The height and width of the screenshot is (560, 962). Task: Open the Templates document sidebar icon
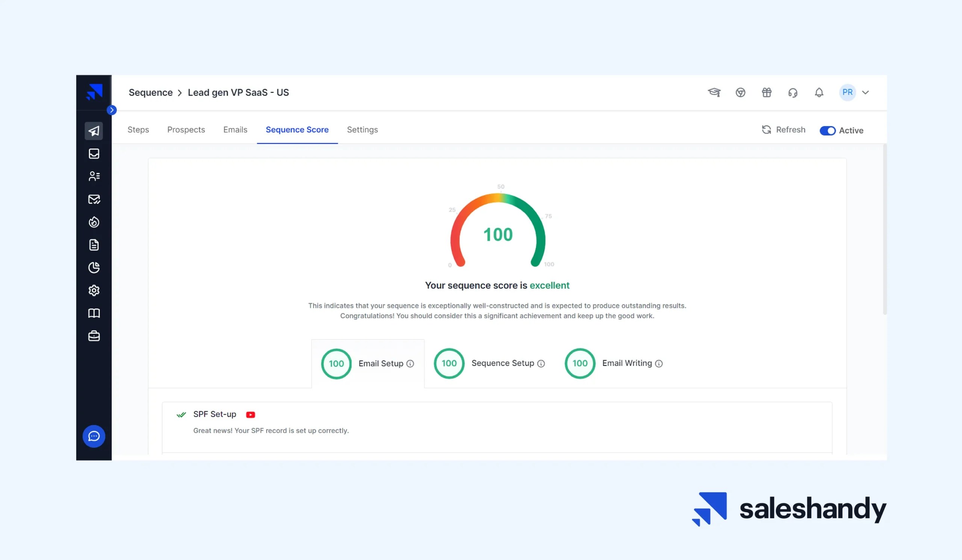coord(94,245)
